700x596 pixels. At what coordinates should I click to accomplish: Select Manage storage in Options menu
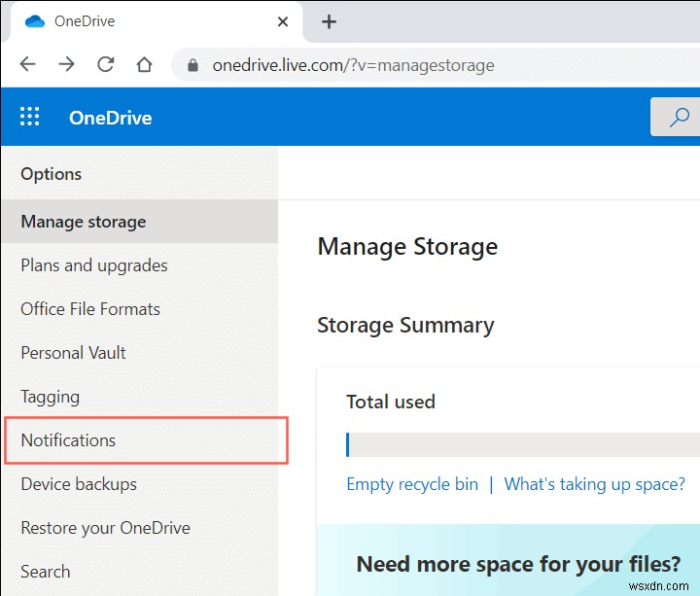(x=140, y=222)
